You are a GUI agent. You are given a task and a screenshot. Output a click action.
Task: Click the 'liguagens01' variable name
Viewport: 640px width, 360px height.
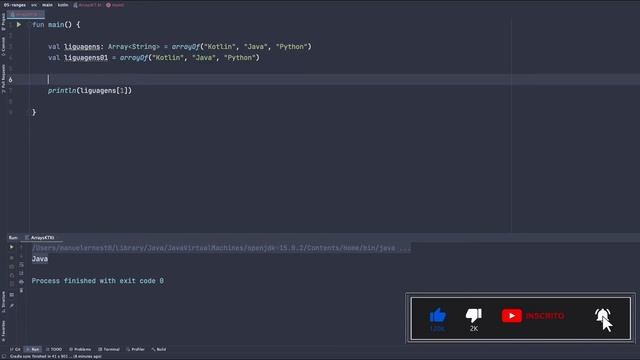click(86, 58)
